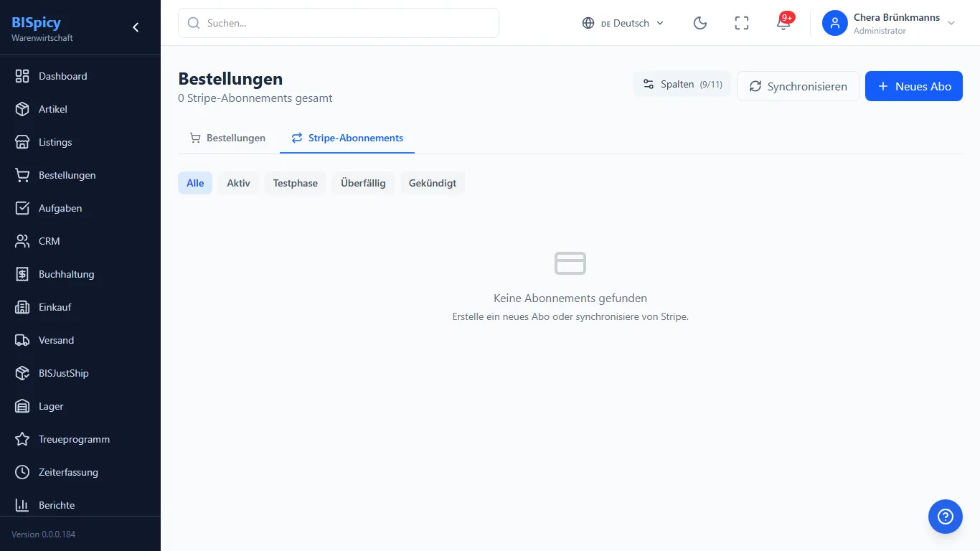Open notifications bell with 9+ badge
This screenshot has height=551, width=980.
coord(783,23)
